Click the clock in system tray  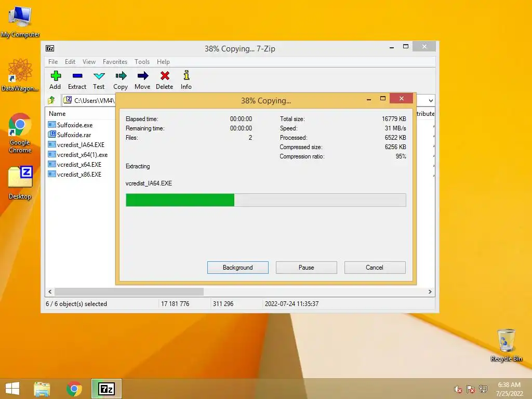tap(509, 389)
